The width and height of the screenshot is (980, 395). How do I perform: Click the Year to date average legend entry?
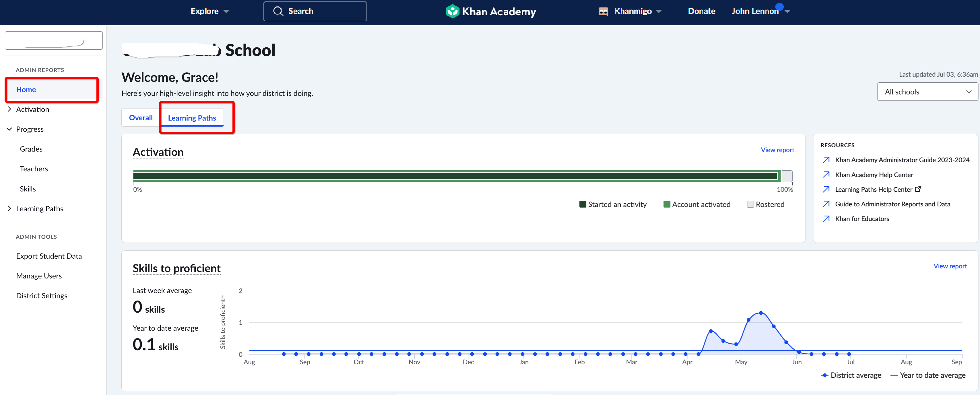(928, 375)
